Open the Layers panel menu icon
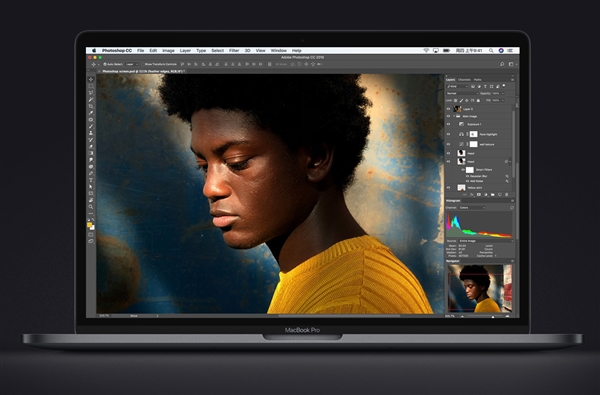Image resolution: width=600 pixels, height=395 pixels. point(512,80)
